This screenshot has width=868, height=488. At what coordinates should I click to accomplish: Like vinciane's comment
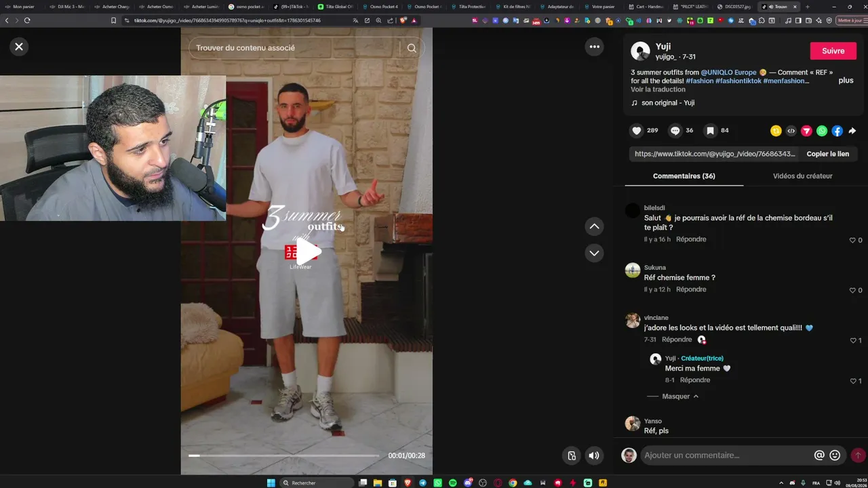coord(853,340)
